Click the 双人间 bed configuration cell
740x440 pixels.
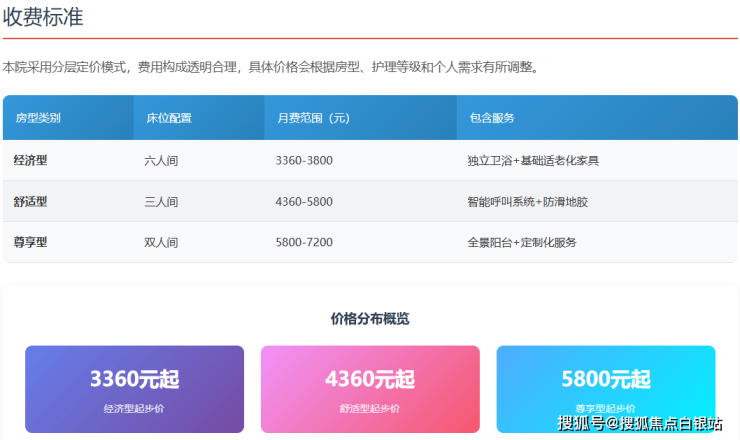tap(161, 242)
